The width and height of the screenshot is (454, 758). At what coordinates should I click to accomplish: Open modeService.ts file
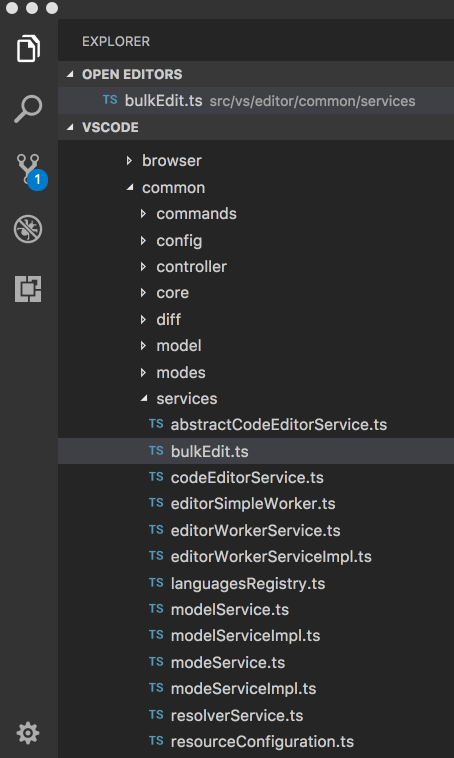pyautogui.click(x=228, y=662)
